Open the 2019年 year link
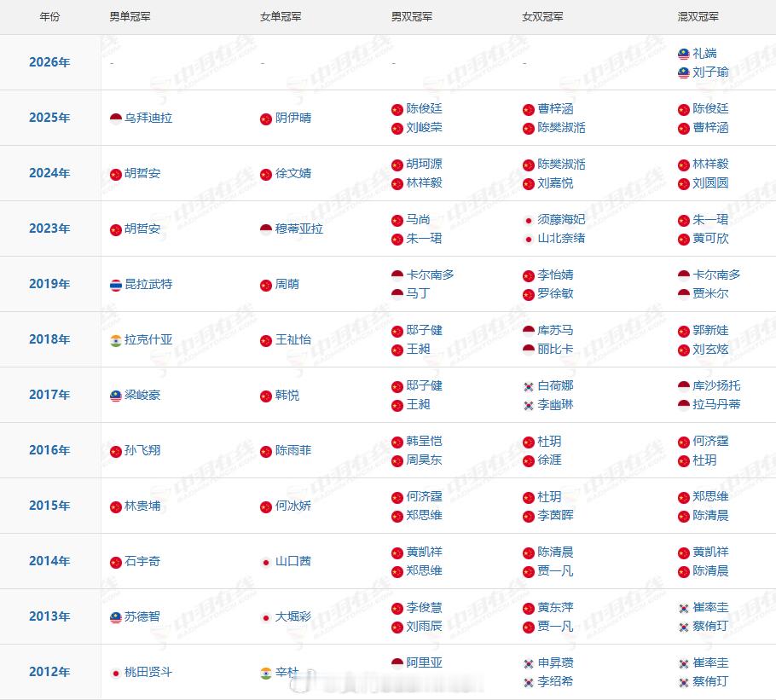 pos(49,284)
